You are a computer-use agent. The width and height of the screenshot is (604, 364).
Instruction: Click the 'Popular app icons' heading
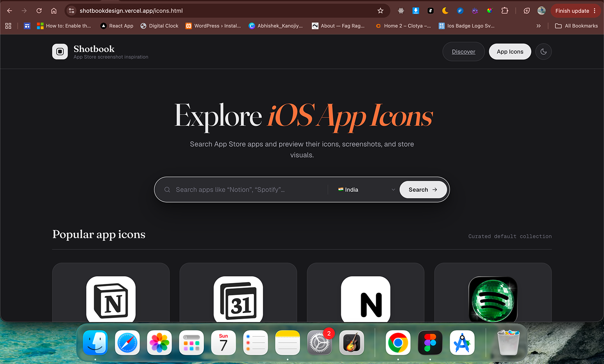(x=99, y=234)
